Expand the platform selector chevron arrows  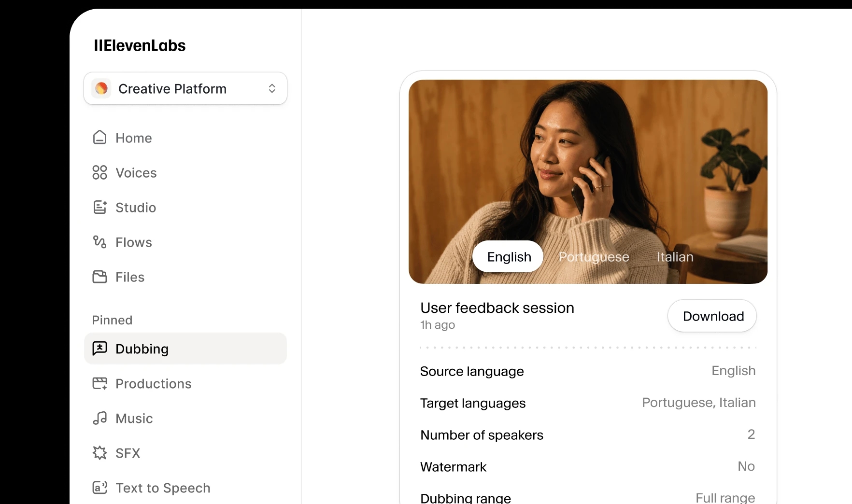tap(272, 88)
